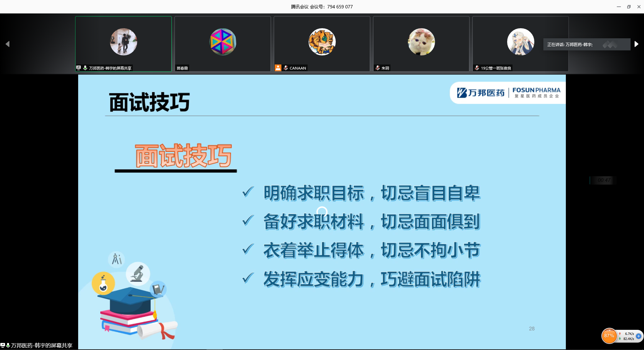The image size is (644, 350).
Task: Click bullet 备好求职材料，切忌面面俱到
Action: pyautogui.click(x=372, y=222)
